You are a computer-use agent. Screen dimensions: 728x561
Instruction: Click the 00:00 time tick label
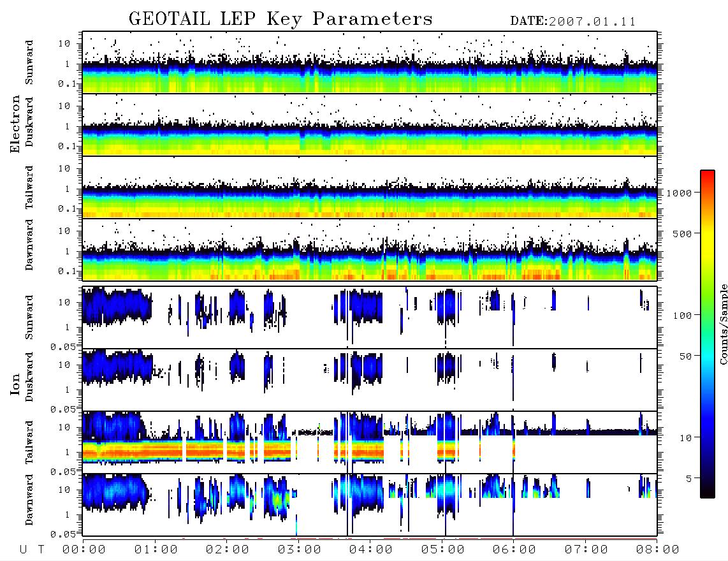tap(84, 550)
